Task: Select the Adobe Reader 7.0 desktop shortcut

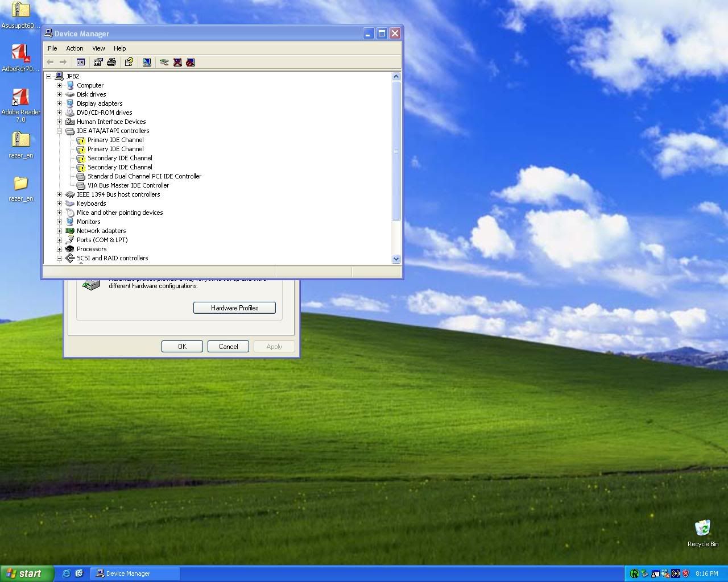Action: [20, 99]
